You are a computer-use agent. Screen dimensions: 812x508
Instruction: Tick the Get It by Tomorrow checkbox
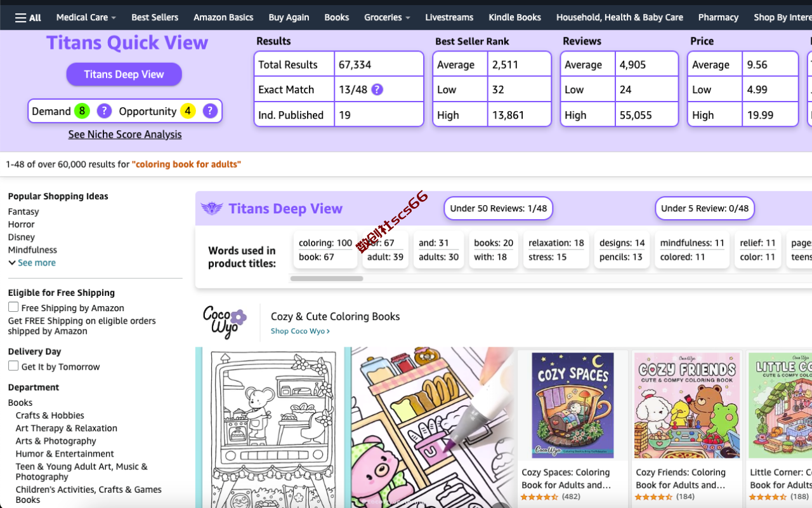[x=13, y=366]
